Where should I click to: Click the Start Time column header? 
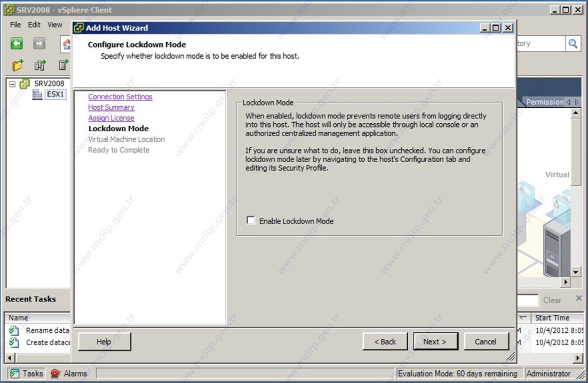tap(558, 318)
